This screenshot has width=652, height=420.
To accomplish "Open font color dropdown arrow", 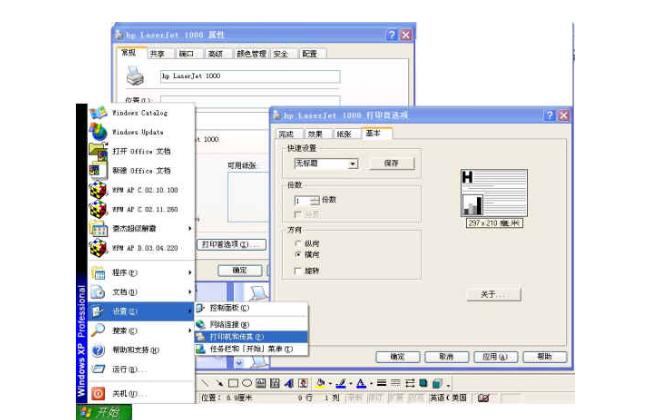I will 371,384.
